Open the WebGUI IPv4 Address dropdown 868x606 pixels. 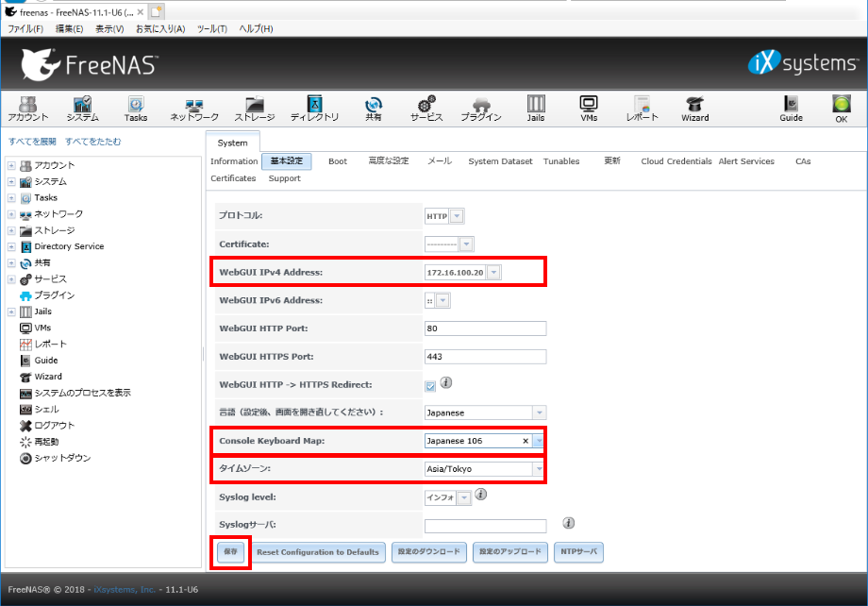493,273
